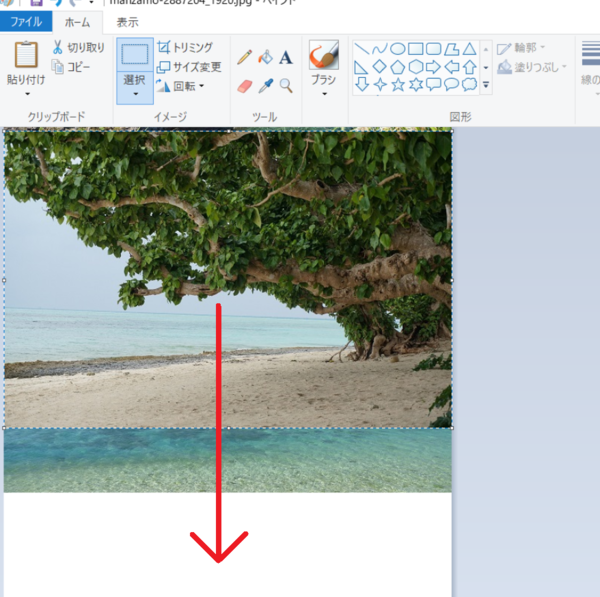Select the Polygon shape
Viewport: 600px width, 597px height.
click(452, 49)
